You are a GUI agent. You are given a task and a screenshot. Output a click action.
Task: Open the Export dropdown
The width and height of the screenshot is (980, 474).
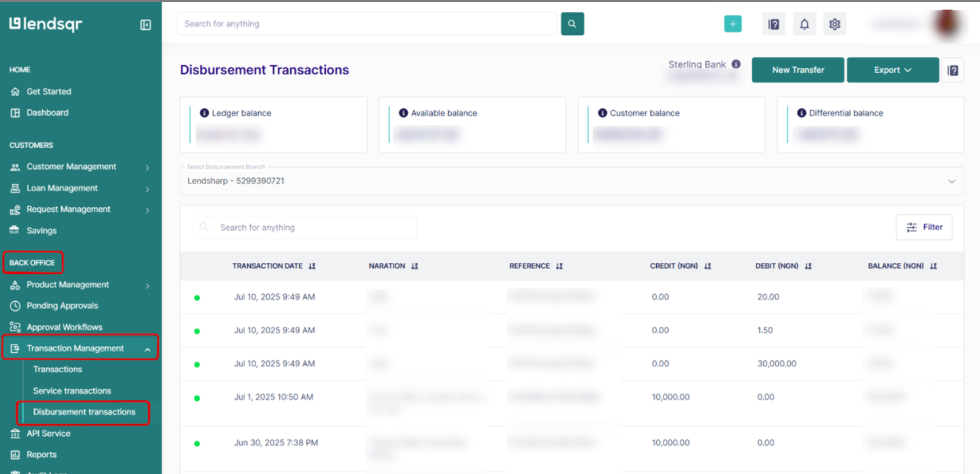coord(893,70)
